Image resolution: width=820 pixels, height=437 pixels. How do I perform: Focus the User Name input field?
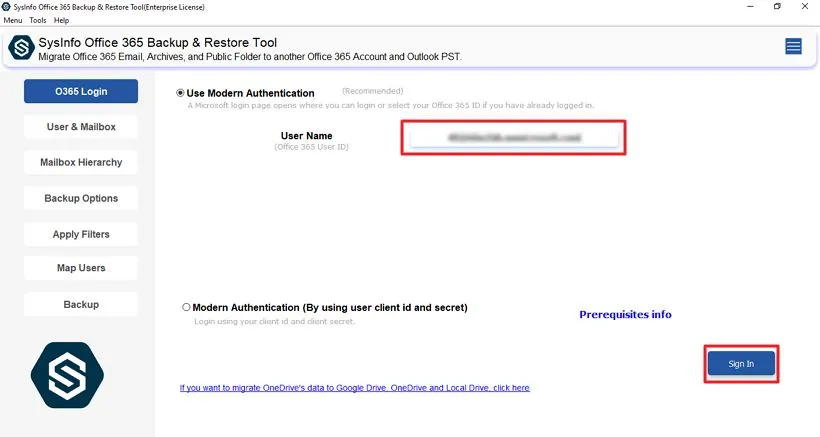pos(514,137)
